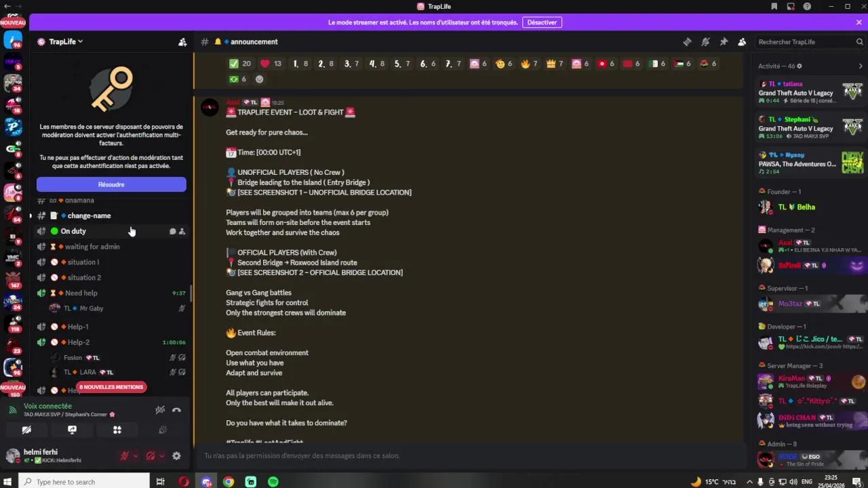
Task: Click the Brazil flag reaction
Action: [237, 79]
